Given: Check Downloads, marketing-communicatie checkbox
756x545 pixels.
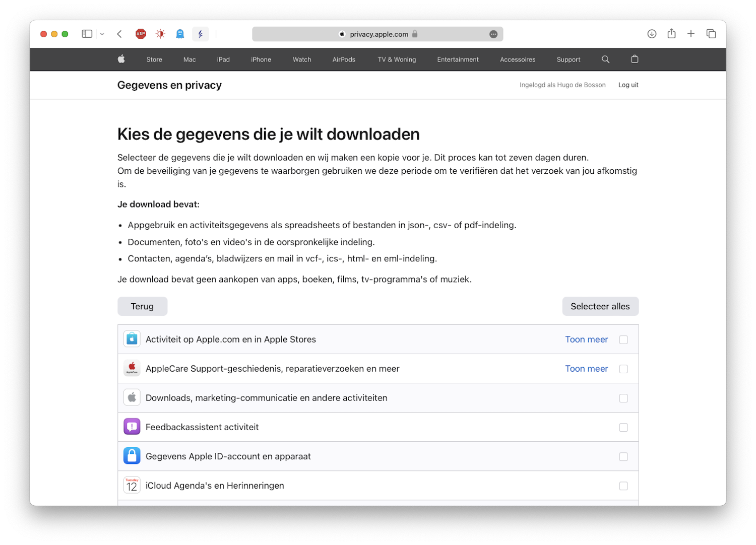Looking at the screenshot, I should click(x=623, y=398).
